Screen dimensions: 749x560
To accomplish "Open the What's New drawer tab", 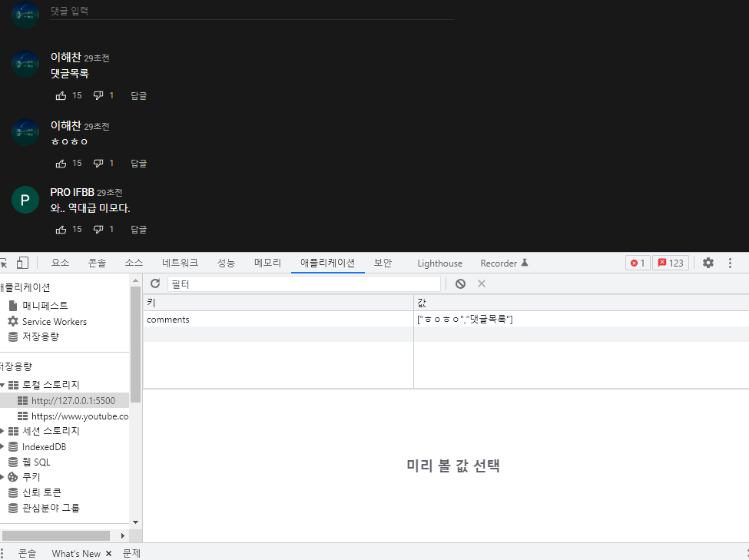I will point(76,553).
